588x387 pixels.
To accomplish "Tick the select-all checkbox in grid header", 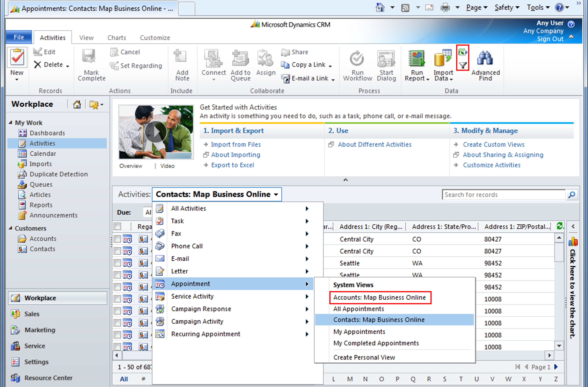I will click(117, 226).
